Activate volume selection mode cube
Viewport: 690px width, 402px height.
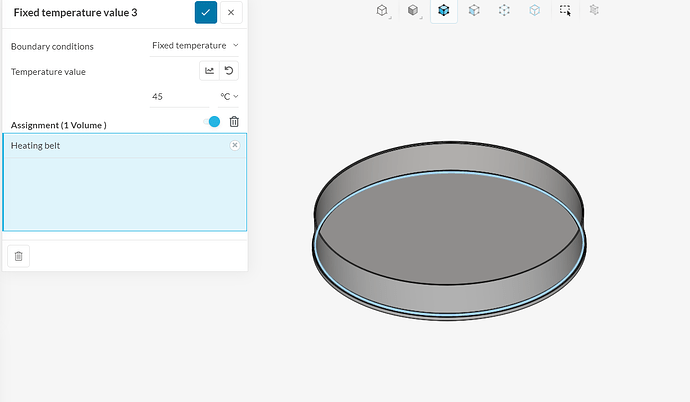443,11
